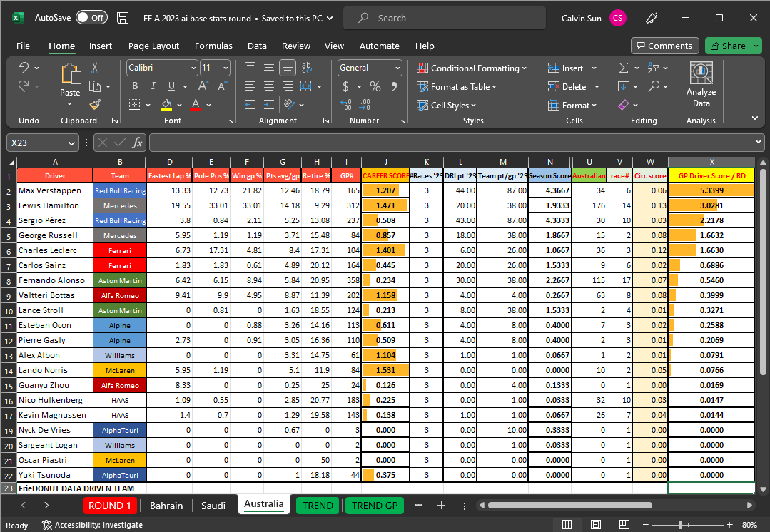Open the File menu
The width and height of the screenshot is (770, 532).
[23, 46]
